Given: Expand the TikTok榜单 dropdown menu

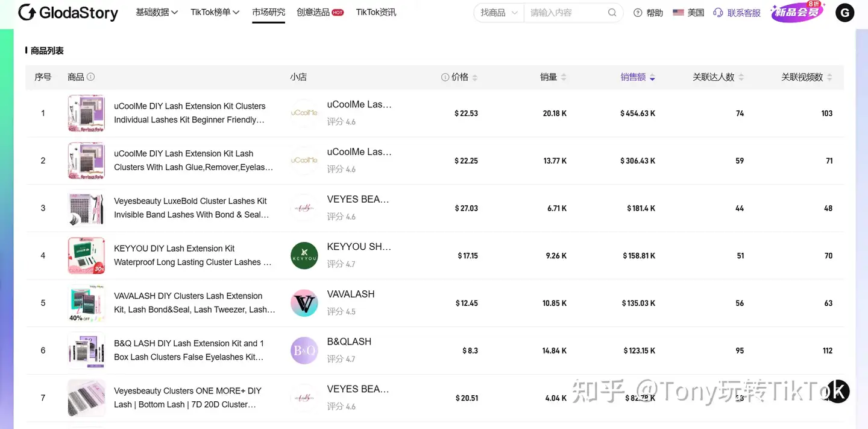Looking at the screenshot, I should coord(215,12).
